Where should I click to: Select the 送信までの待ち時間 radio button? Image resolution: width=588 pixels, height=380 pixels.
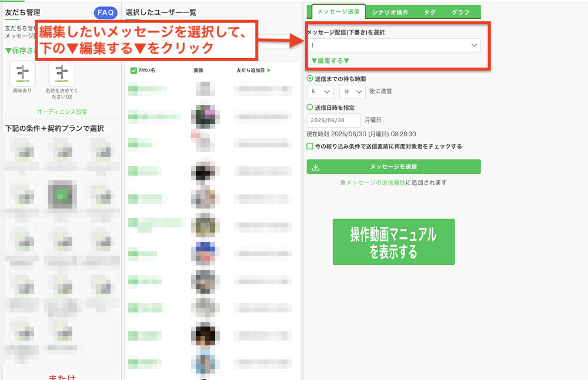click(310, 78)
